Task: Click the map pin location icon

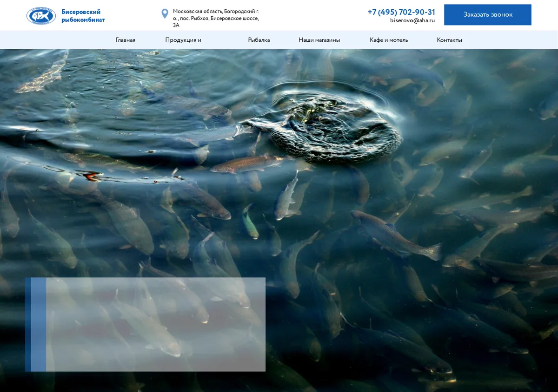Action: (x=165, y=14)
